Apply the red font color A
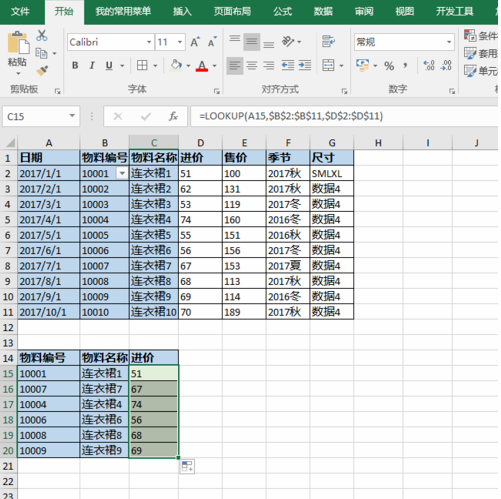This screenshot has width=501, height=499. (x=202, y=65)
